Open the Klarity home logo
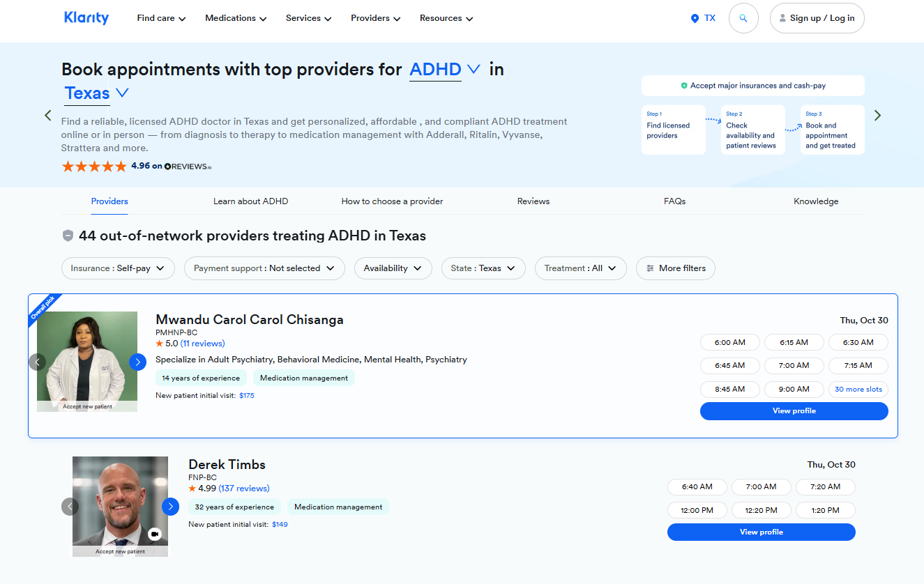 [86, 18]
